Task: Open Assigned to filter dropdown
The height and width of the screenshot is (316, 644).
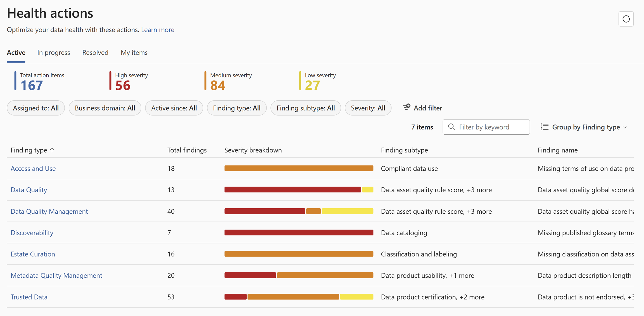Action: coord(36,108)
